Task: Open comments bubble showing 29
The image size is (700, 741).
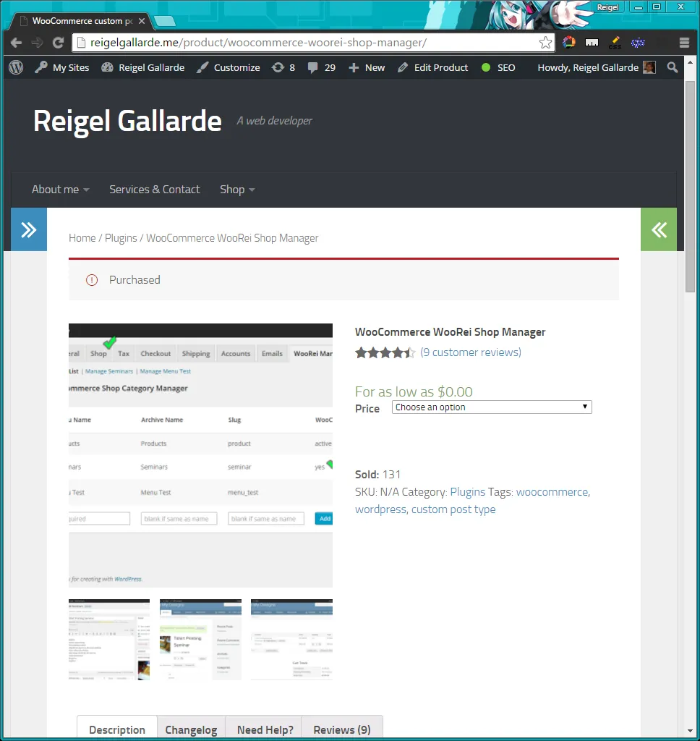Action: pos(322,67)
